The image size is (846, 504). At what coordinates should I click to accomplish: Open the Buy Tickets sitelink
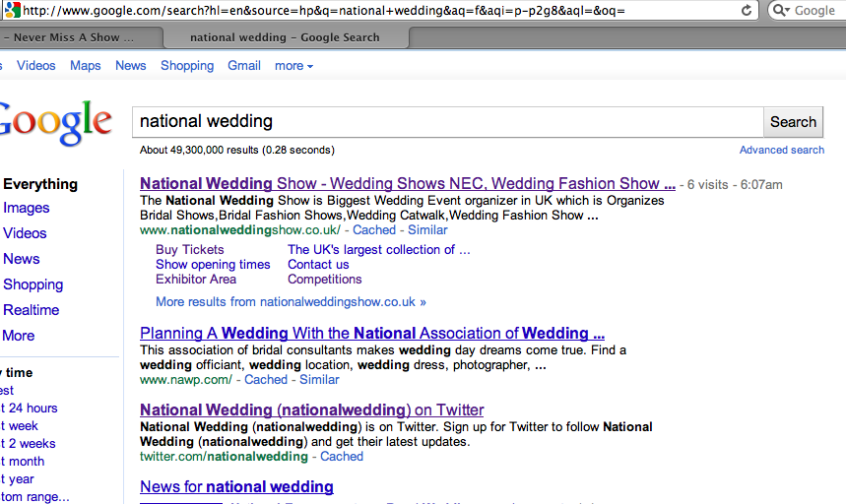click(189, 250)
